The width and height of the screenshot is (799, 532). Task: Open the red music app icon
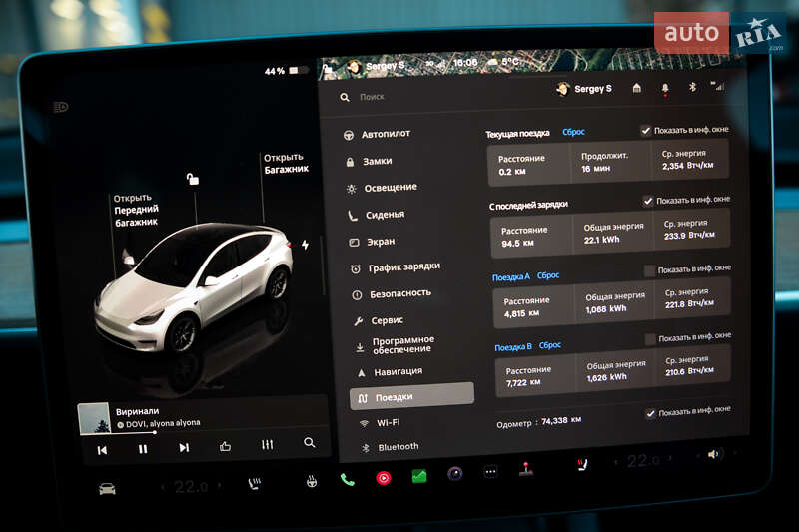pyautogui.click(x=384, y=478)
